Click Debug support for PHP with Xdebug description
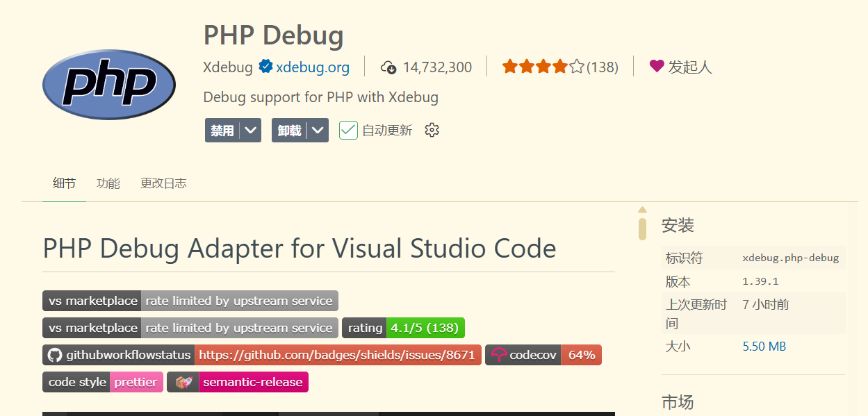This screenshot has height=416, width=868. tap(321, 97)
